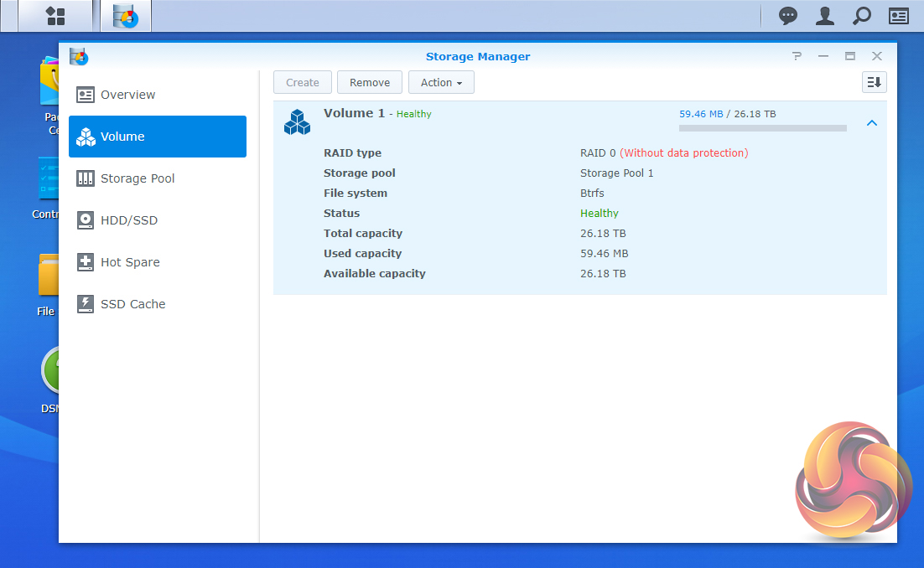Click the Volume 1 capacity usage bar
Image resolution: width=924 pixels, height=568 pixels.
762,128
